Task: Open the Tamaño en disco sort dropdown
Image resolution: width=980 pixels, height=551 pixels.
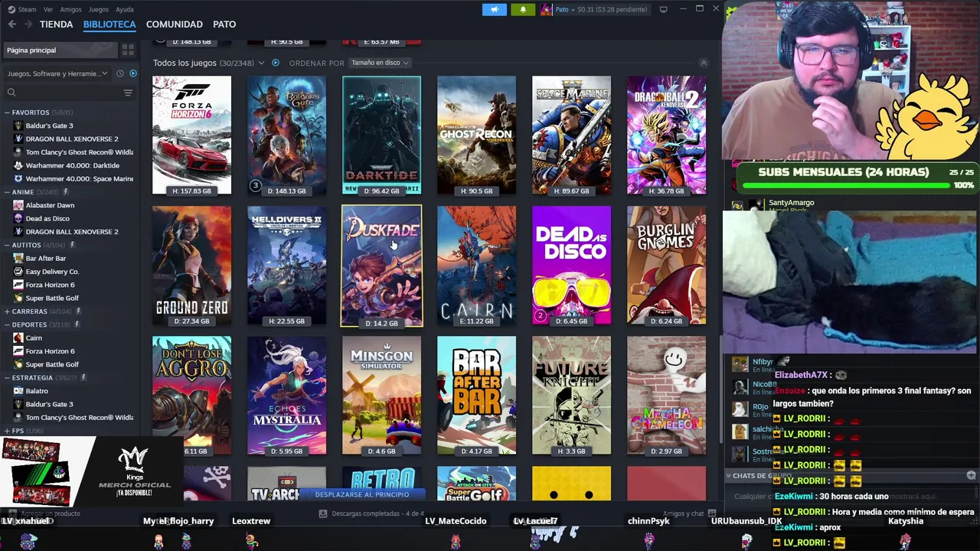Action: [380, 63]
